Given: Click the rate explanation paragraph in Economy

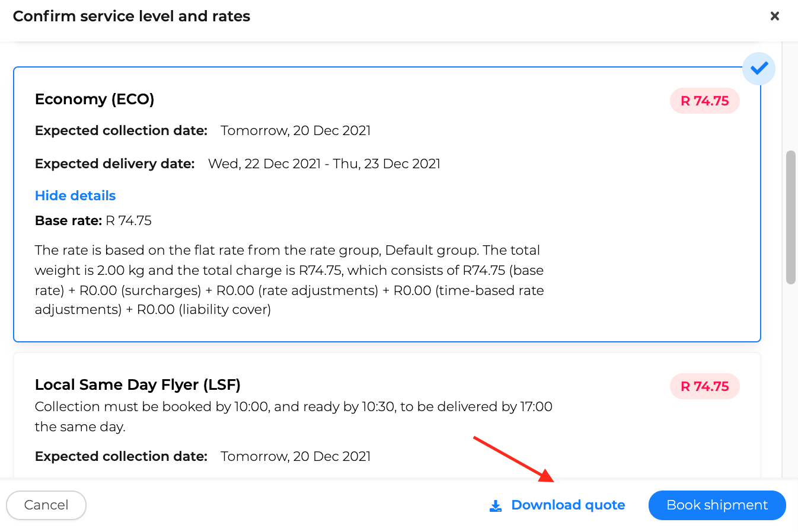Looking at the screenshot, I should tap(289, 280).
